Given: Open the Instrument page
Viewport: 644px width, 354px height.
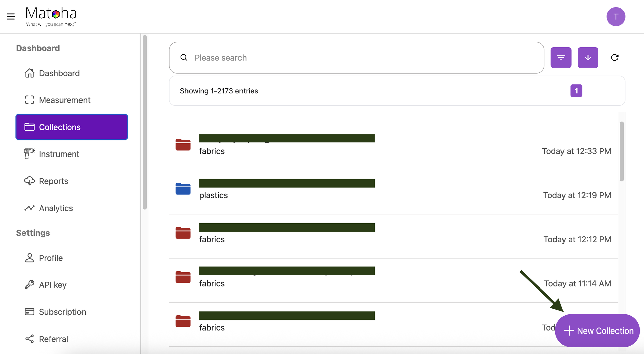Looking at the screenshot, I should click(x=59, y=154).
